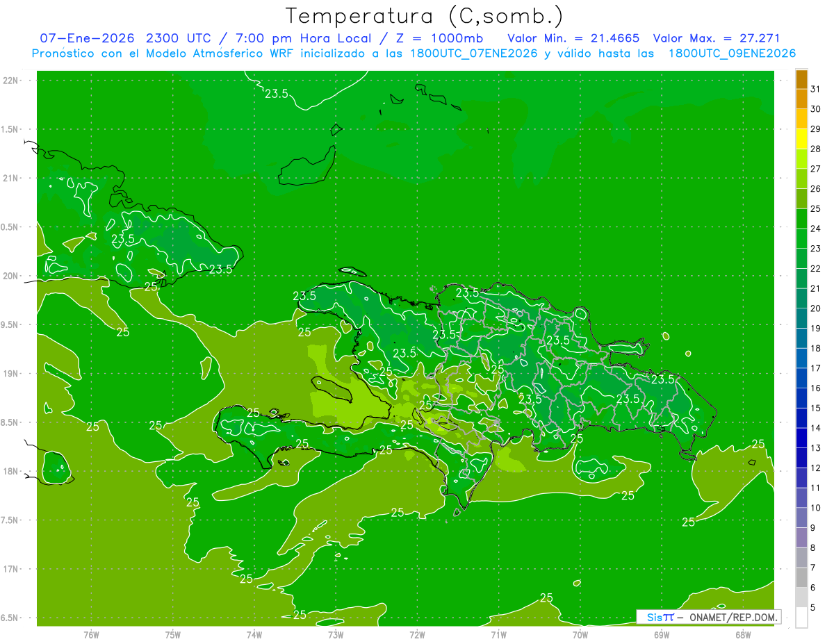Click the yellow legend band between 28 and 29

[801, 139]
